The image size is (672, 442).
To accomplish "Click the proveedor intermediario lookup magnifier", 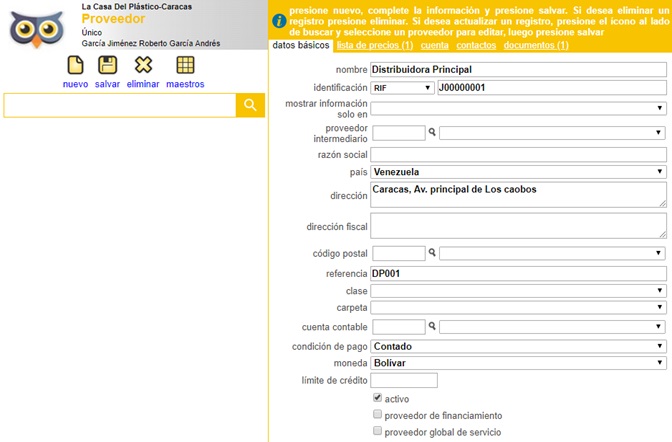I will pos(432,132).
